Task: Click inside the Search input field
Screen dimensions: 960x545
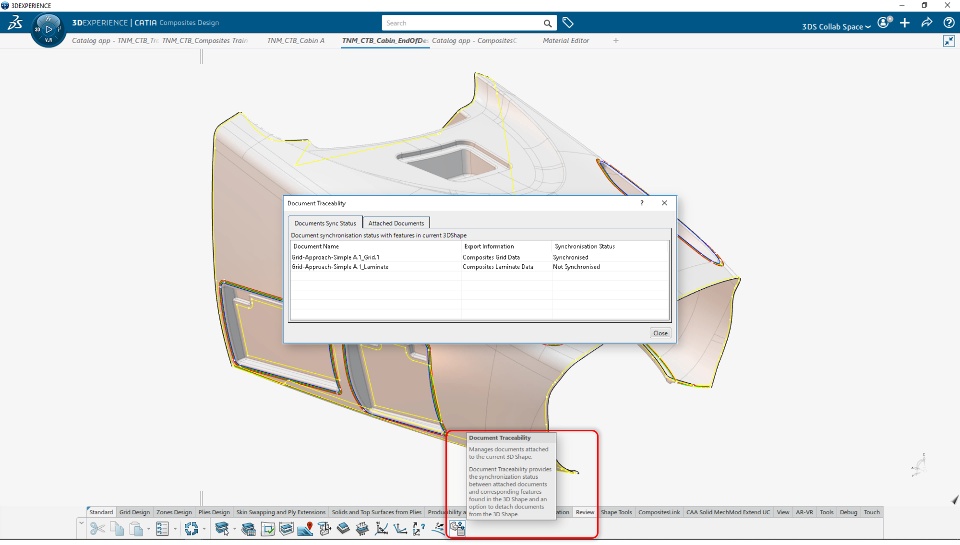Action: [x=462, y=23]
